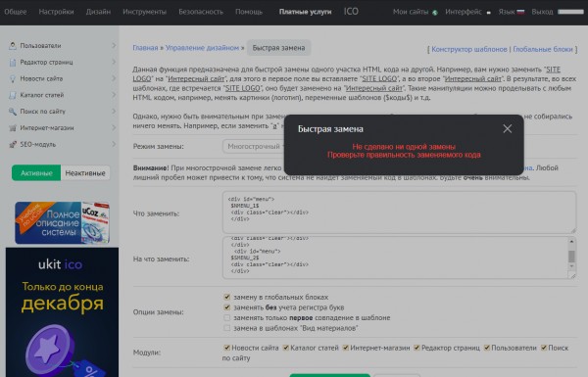Click the Выход logout link
This screenshot has height=377, width=588.
[542, 12]
